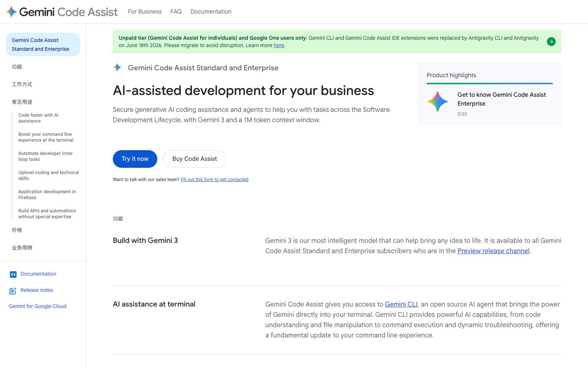This screenshot has height=368, width=588.
Task: Open the Preview release channel link
Action: [x=494, y=251]
